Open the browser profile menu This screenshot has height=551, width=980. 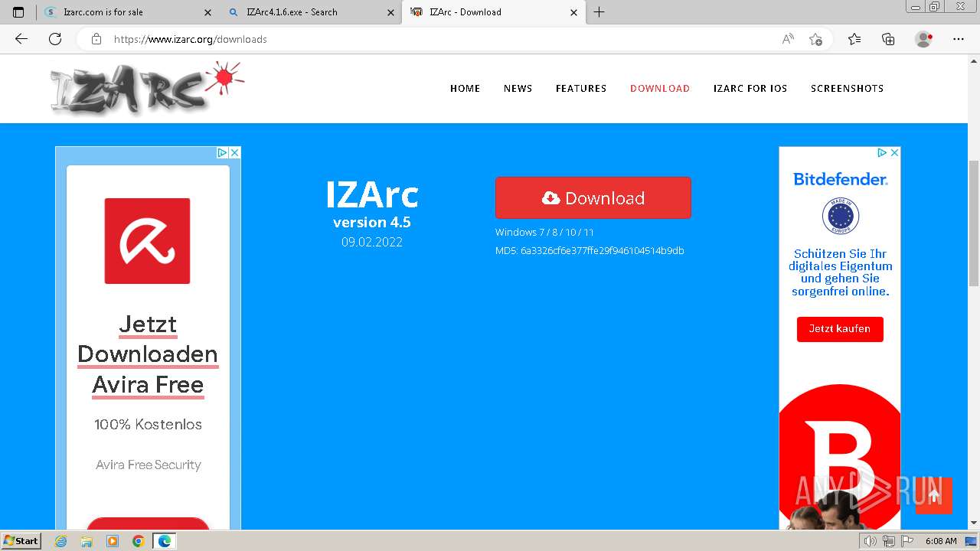pos(924,39)
